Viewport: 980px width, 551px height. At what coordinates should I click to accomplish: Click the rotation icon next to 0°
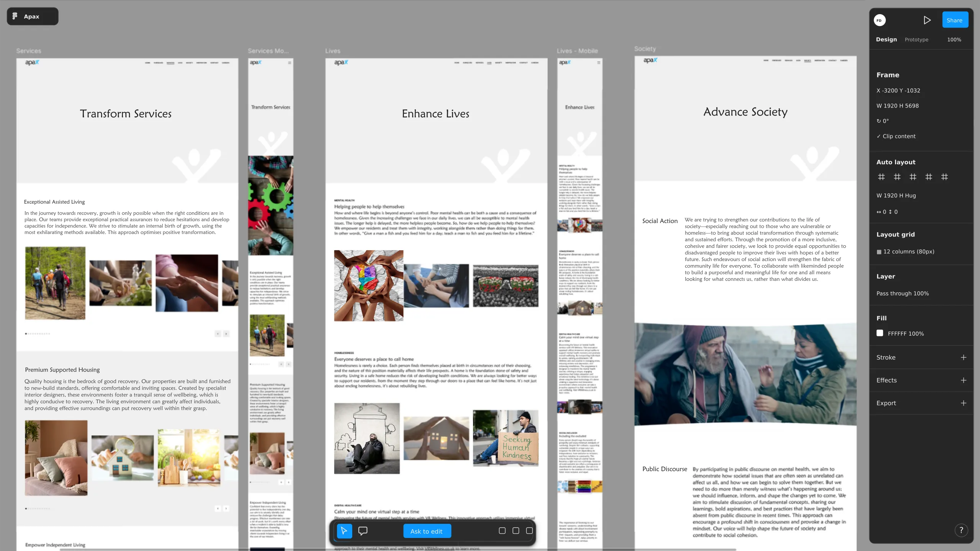click(879, 121)
